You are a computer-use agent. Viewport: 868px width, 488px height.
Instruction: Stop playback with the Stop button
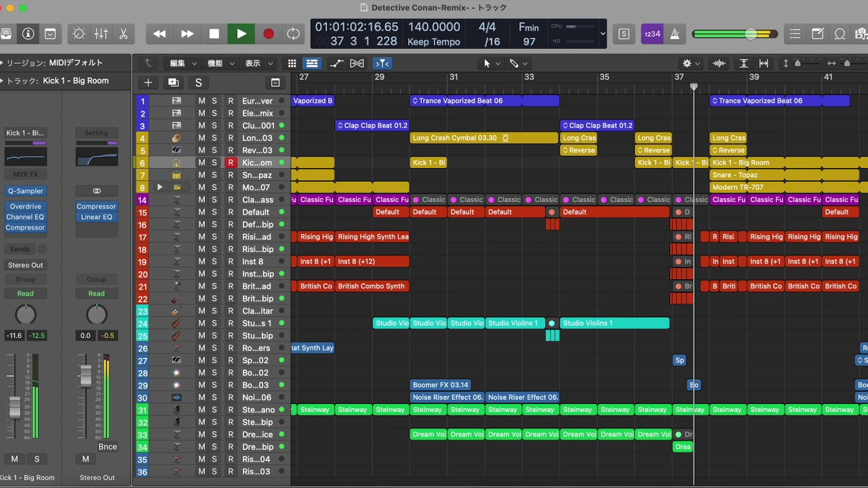coord(214,34)
